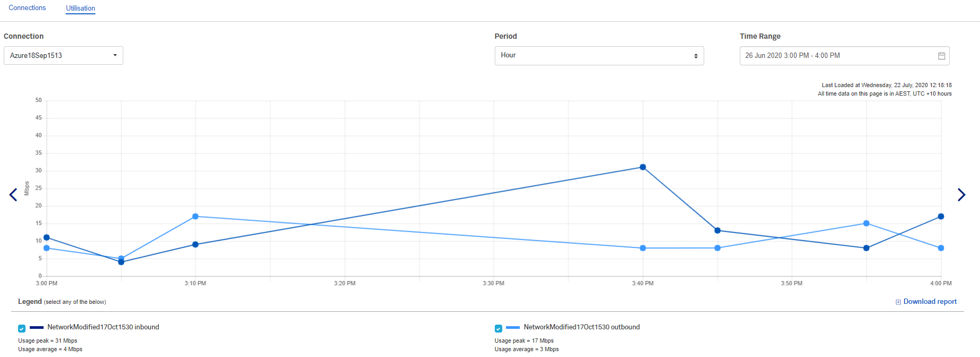Click the outbound data point at 3:10 PM
The height and width of the screenshot is (357, 980).
tap(196, 216)
